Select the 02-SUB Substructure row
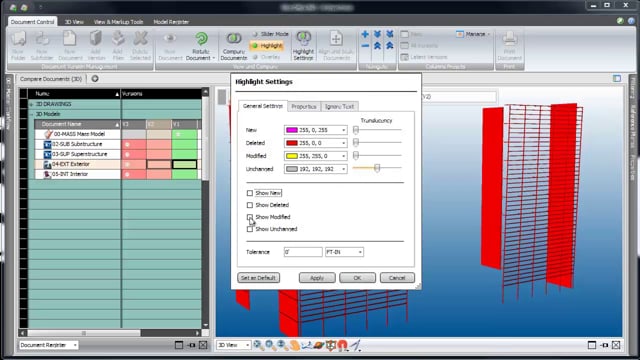This screenshot has width=640, height=360. pos(78,144)
